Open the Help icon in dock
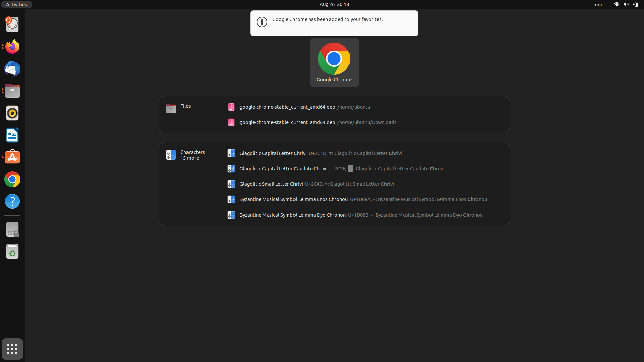Viewport: 644px width, 362px height. point(12,201)
